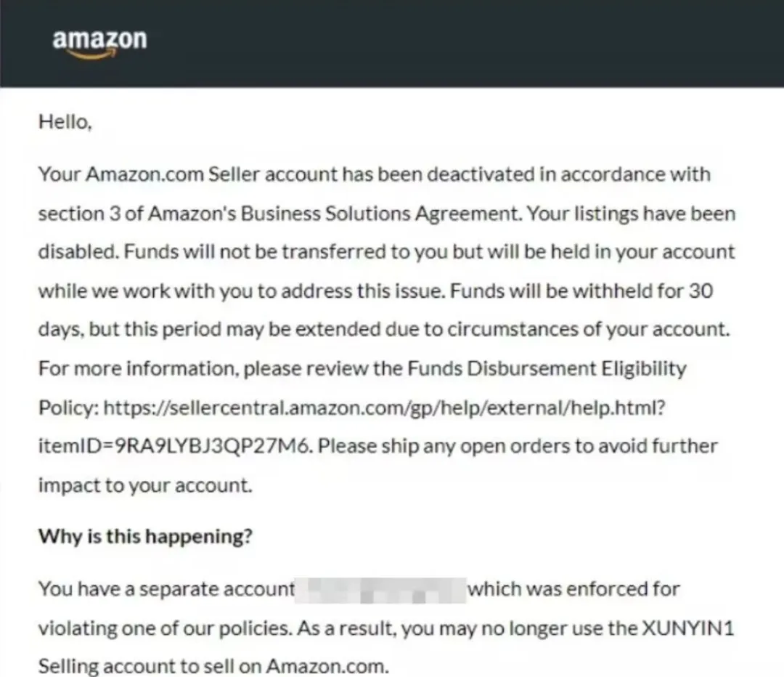Click the itemID=9RA9LYBJ3QP27M6 link portion
The image size is (784, 677).
(176, 446)
